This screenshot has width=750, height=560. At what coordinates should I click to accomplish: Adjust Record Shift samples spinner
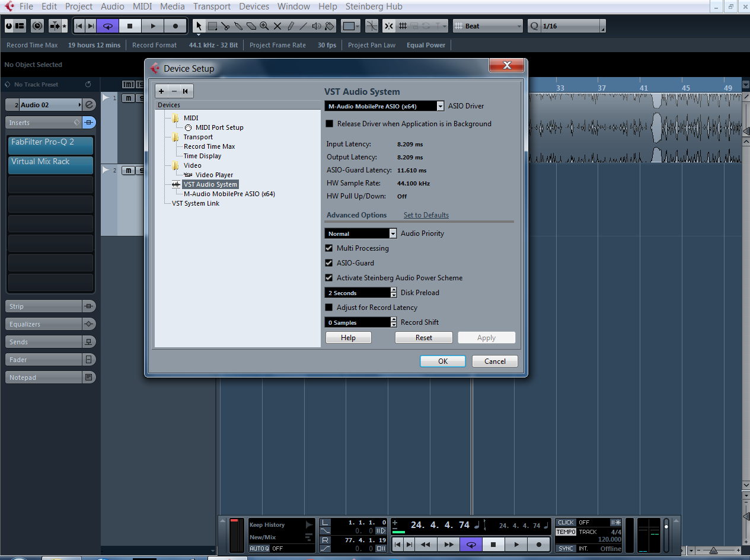click(394, 322)
